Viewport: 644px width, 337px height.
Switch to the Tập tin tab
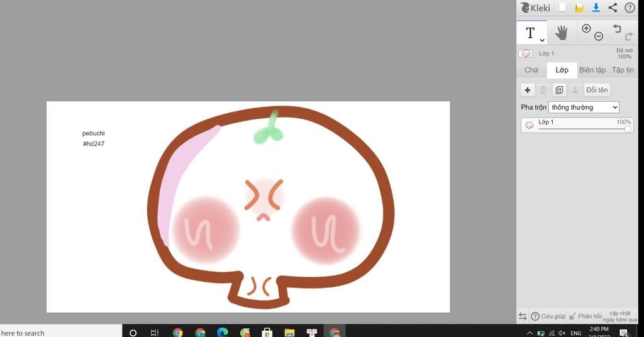tap(623, 70)
